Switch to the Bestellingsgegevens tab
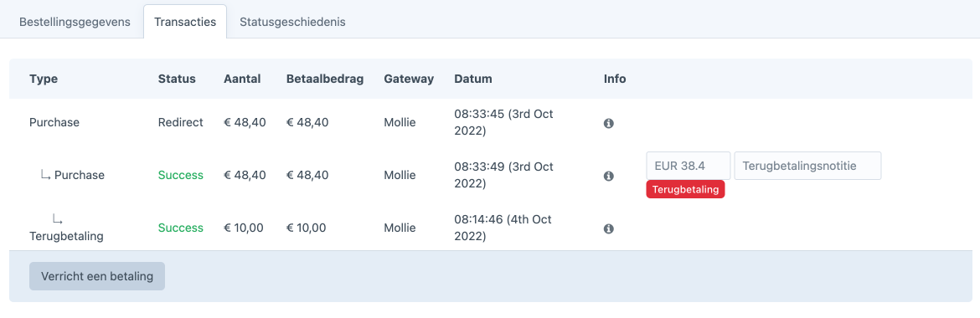 [x=75, y=22]
